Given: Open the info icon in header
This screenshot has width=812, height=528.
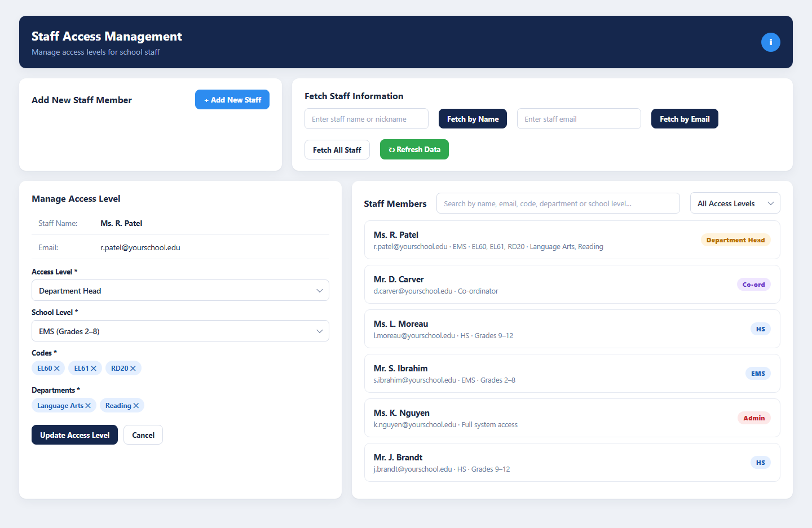Looking at the screenshot, I should [770, 42].
